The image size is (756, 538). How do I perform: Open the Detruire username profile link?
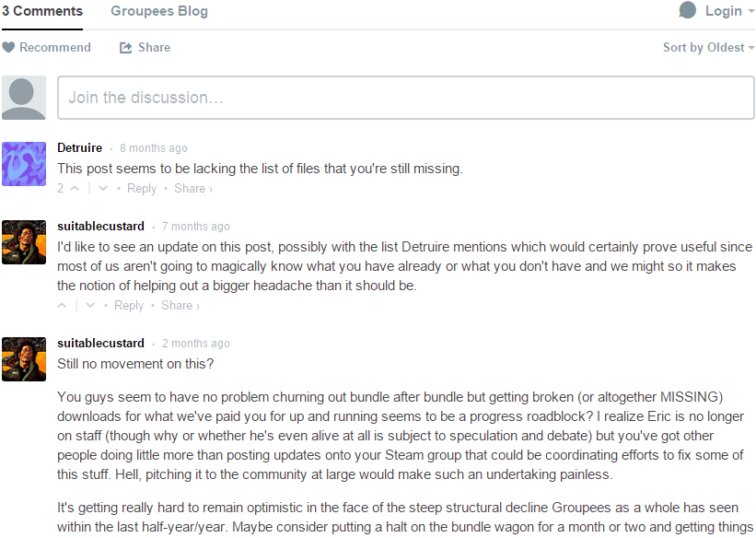pos(79,147)
